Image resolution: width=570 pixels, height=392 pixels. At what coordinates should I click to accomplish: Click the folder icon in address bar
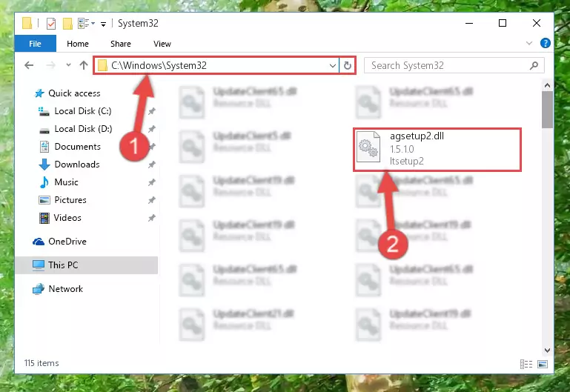click(102, 66)
